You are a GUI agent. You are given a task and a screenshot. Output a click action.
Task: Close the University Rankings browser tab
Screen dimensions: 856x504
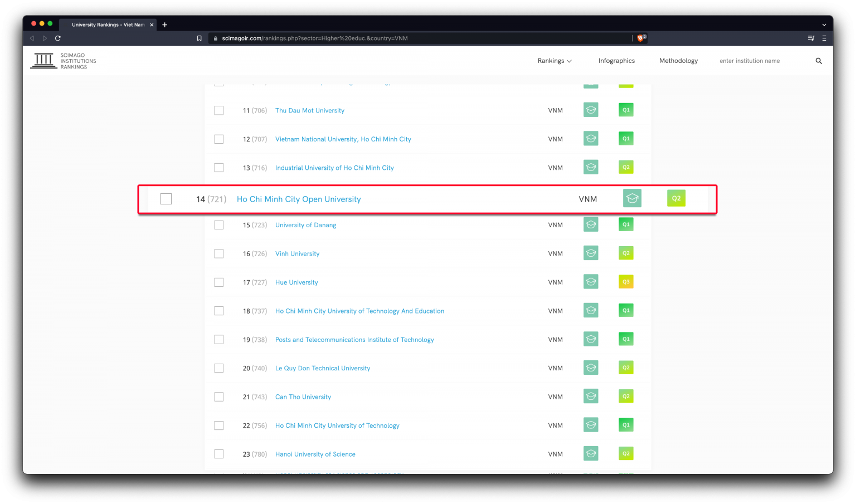tap(152, 25)
